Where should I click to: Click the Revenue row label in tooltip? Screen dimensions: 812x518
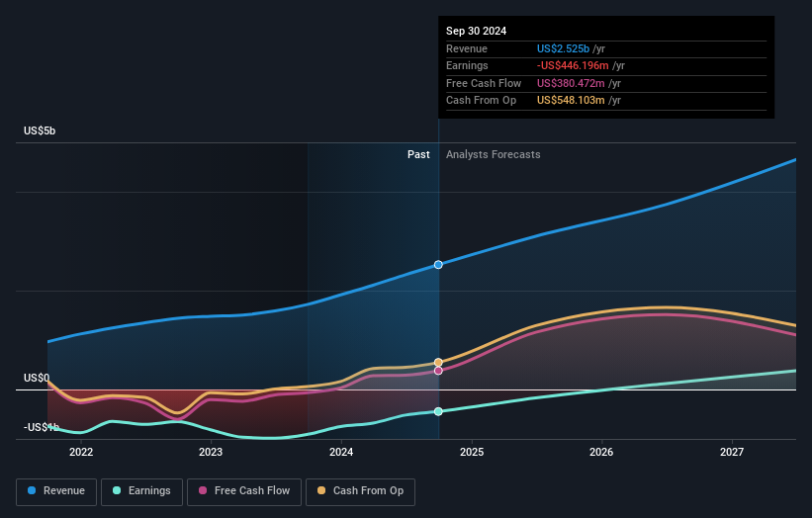467,48
